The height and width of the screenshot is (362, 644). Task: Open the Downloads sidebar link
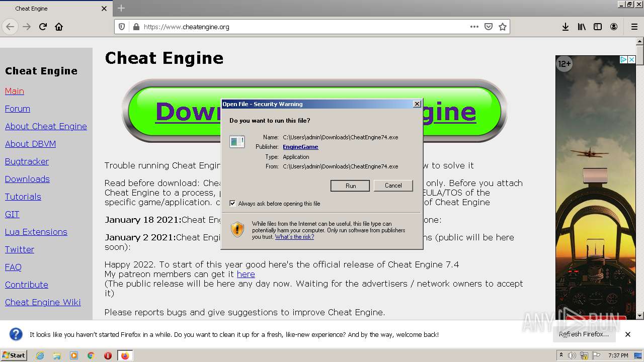27,179
